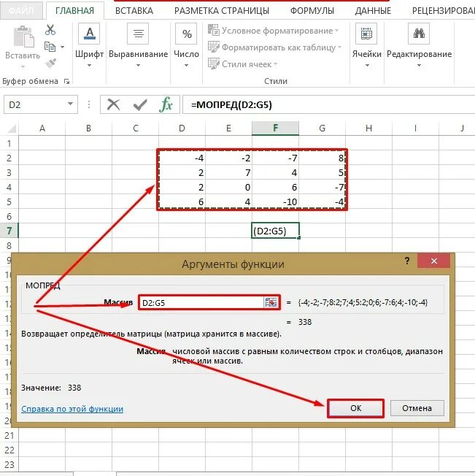This screenshot has width=475, height=476.
Task: Click the select-all corner of the sheet
Action: pyautogui.click(x=12, y=128)
